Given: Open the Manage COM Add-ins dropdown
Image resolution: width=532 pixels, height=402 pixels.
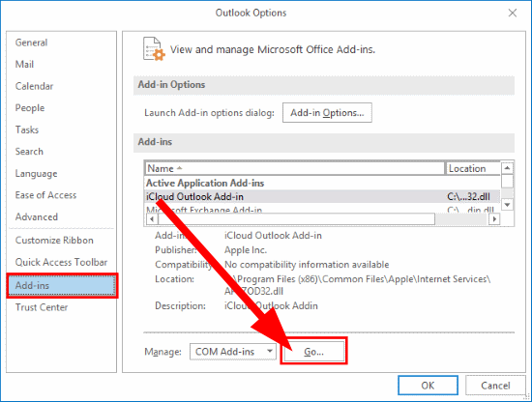Looking at the screenshot, I should (233, 352).
